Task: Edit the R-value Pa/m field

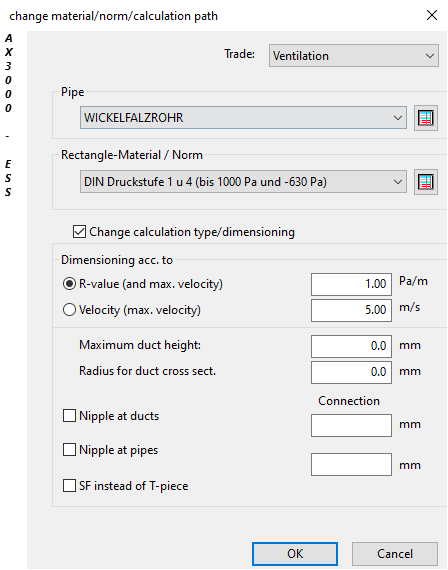Action: [351, 284]
